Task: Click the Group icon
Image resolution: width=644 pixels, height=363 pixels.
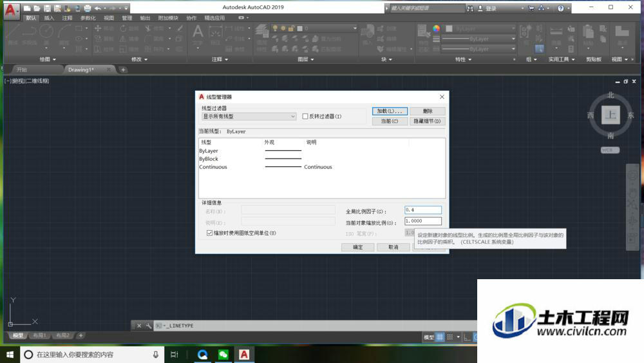Action: click(x=526, y=31)
